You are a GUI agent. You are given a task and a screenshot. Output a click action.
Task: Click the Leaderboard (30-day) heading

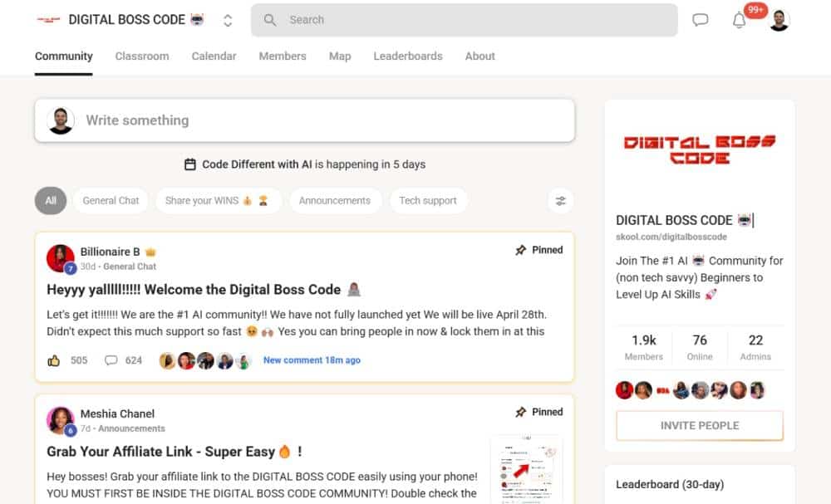(x=669, y=484)
